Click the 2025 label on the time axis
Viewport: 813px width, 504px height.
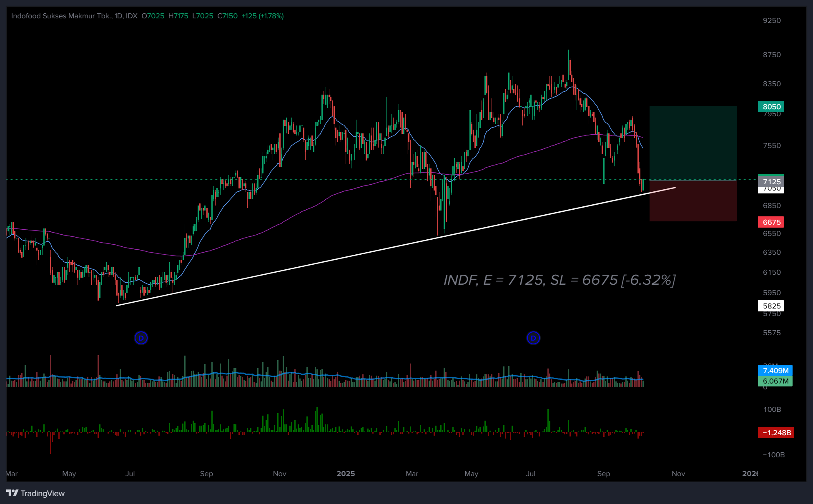[346, 474]
